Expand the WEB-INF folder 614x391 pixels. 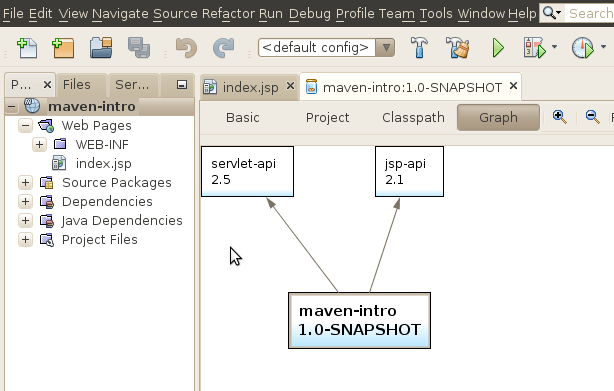(x=40, y=144)
